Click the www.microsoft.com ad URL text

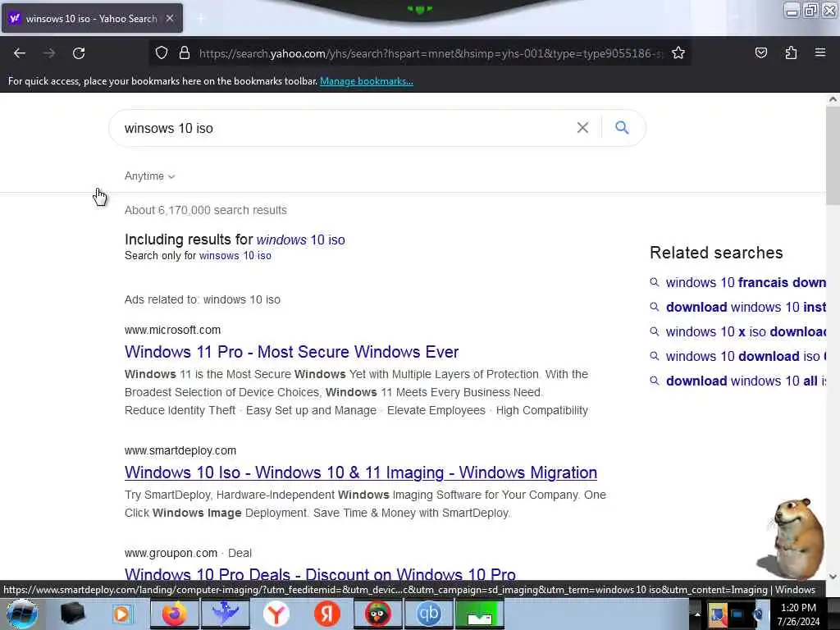point(172,330)
